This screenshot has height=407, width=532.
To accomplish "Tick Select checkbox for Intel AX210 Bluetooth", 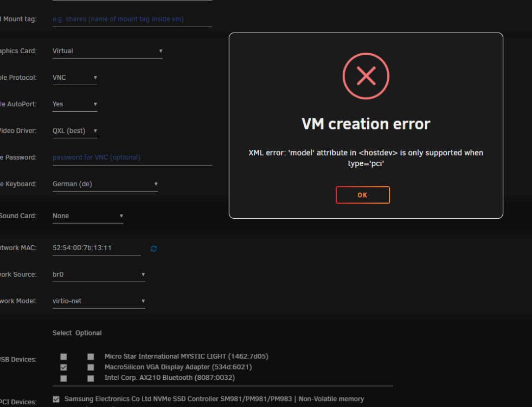I will click(63, 378).
